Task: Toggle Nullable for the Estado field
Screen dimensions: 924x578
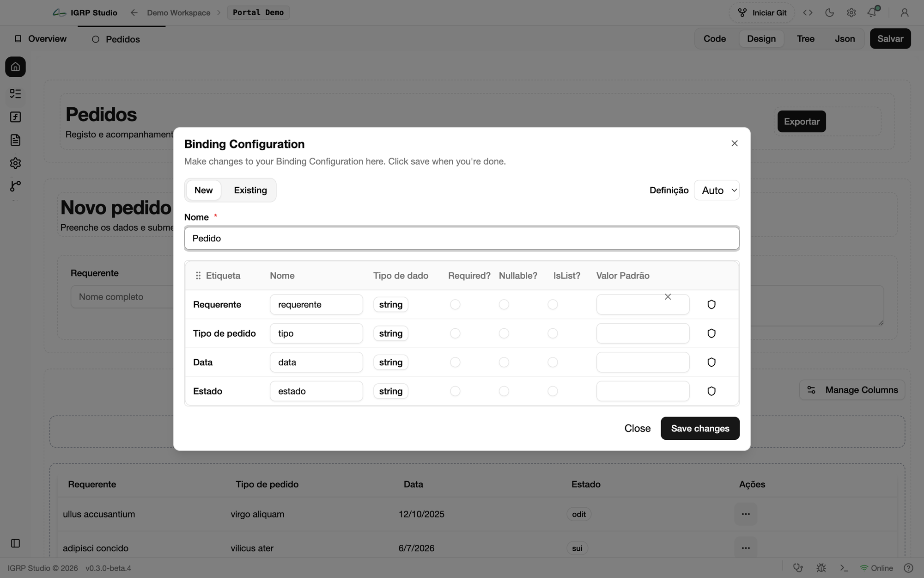Action: [504, 391]
